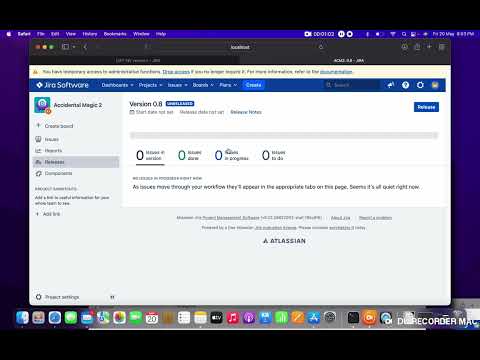The height and width of the screenshot is (360, 480).
Task: Click the Jira Software logo
Action: pyautogui.click(x=63, y=85)
